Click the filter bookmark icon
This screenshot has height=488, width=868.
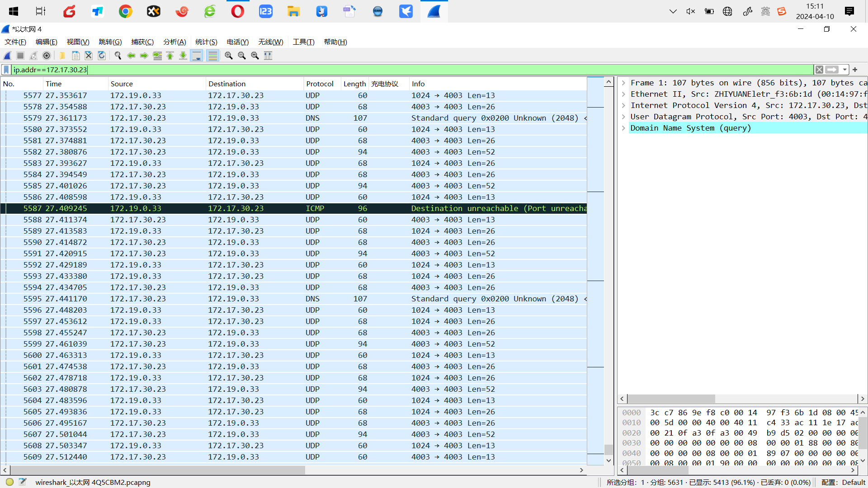(6, 70)
